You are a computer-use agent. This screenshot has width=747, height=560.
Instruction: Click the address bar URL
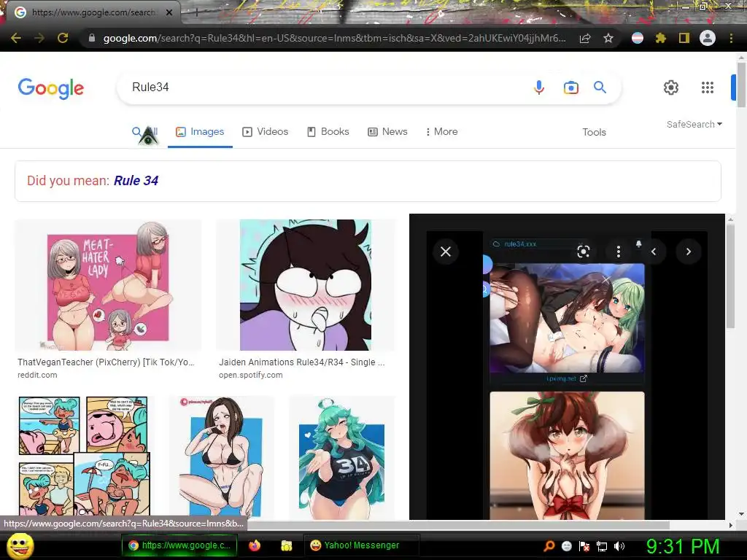click(x=334, y=38)
